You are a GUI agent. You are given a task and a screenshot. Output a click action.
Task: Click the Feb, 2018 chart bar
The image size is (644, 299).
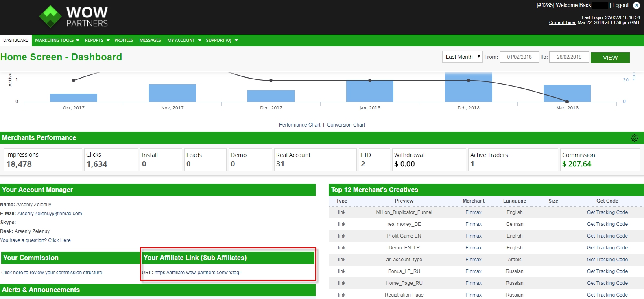tap(468, 87)
